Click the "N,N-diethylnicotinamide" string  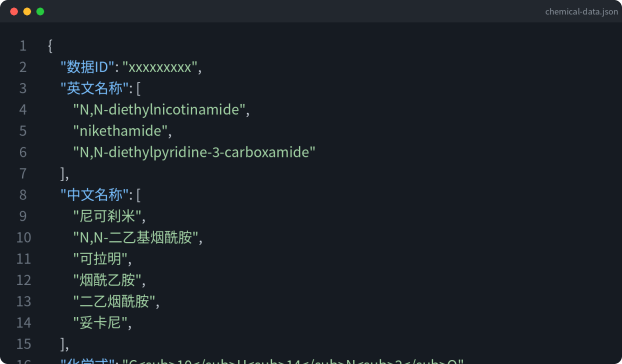(x=159, y=109)
